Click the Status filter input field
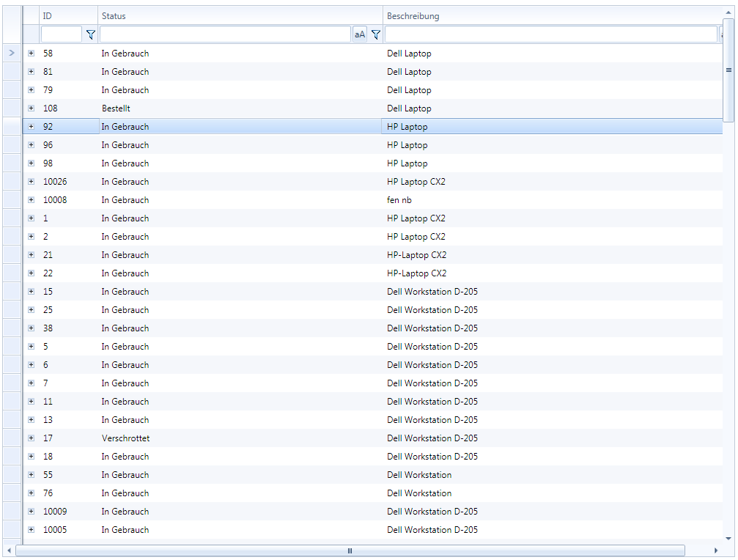Viewport: 738px width, 560px height. point(226,34)
